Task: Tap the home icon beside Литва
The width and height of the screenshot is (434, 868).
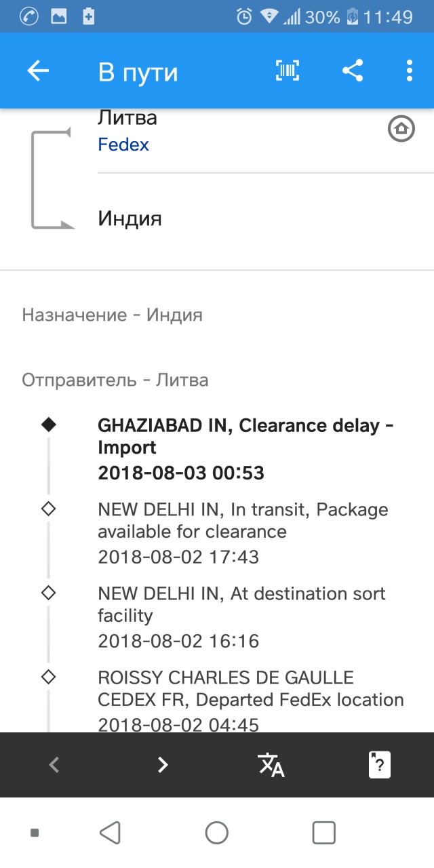Action: (401, 128)
